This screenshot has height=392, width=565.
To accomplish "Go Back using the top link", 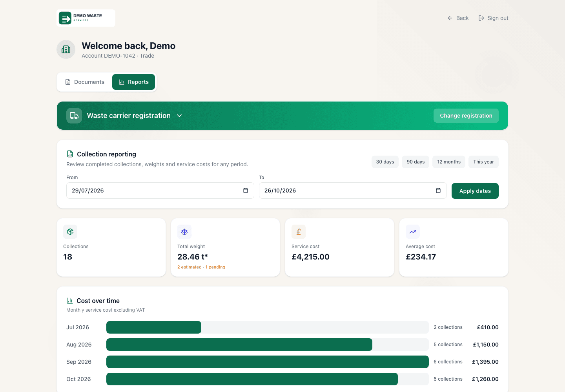I will click(x=458, y=18).
